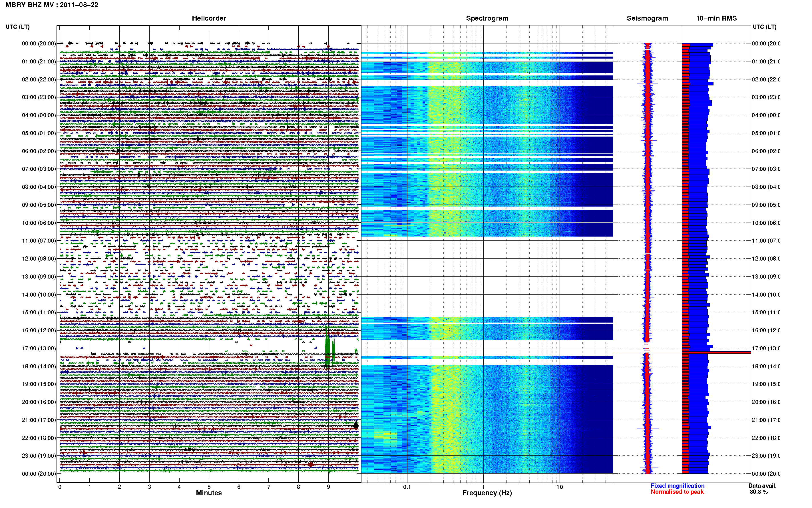Click the tall green spike in the helicorder

coord(327,348)
